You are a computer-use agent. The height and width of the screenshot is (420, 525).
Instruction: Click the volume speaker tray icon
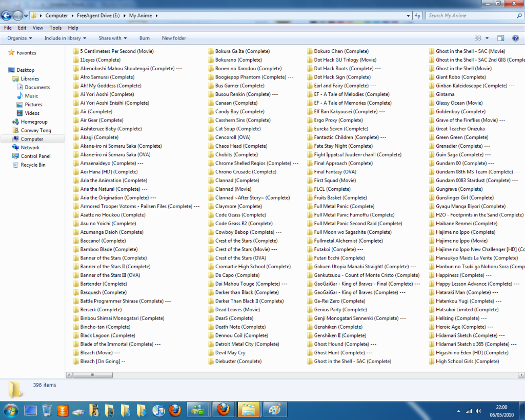tap(478, 411)
